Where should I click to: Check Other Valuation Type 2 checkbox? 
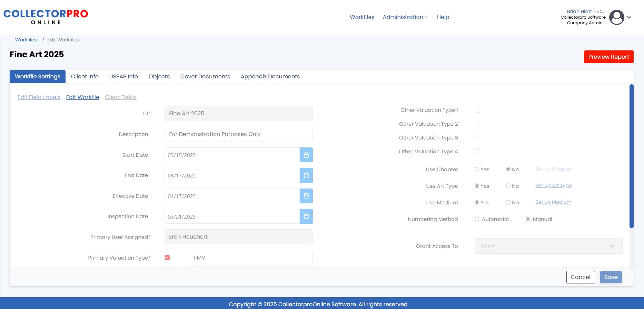[477, 124]
